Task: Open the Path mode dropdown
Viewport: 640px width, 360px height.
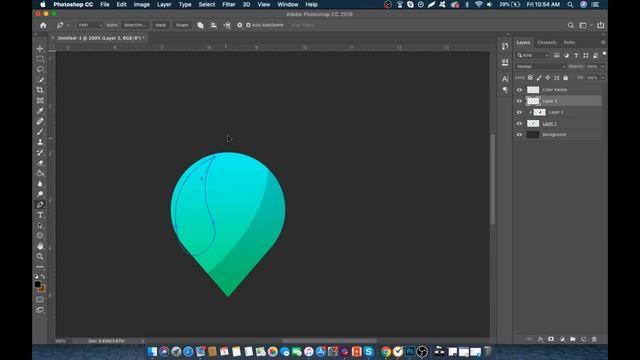Action: pyautogui.click(x=90, y=25)
